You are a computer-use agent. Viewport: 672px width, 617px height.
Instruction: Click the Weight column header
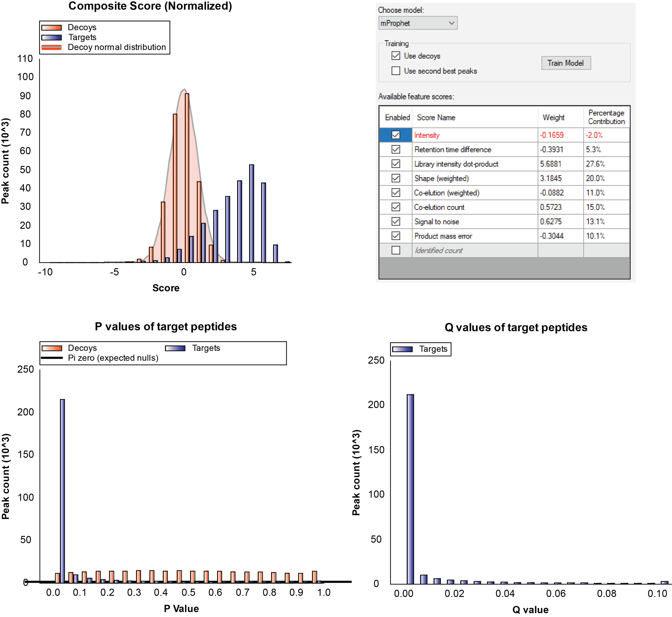[x=553, y=118]
